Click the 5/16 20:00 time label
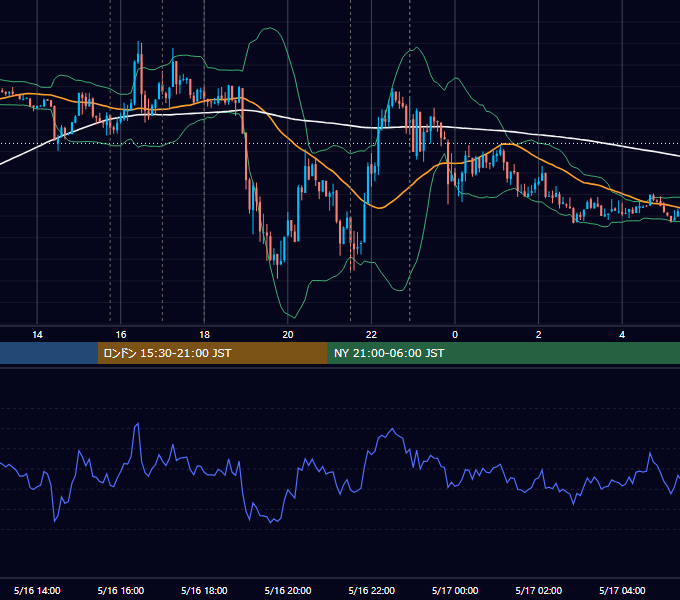The width and height of the screenshot is (680, 600). pos(288,590)
